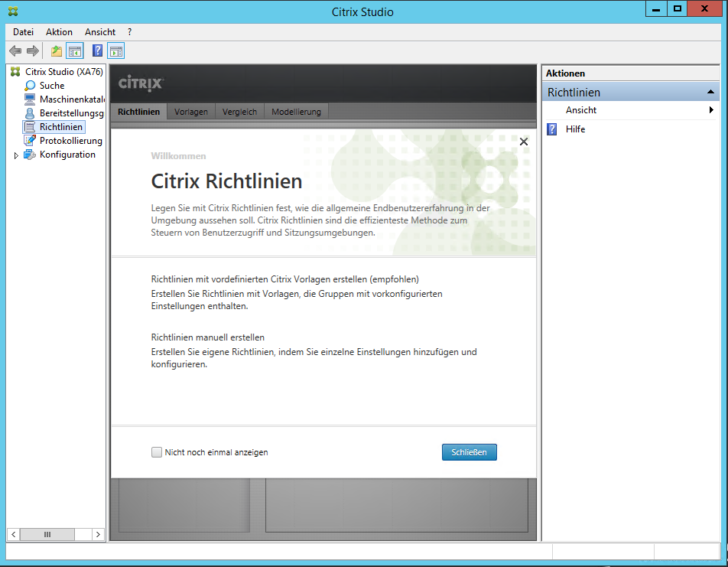Collapse the Richtlinien actions section

[710, 92]
